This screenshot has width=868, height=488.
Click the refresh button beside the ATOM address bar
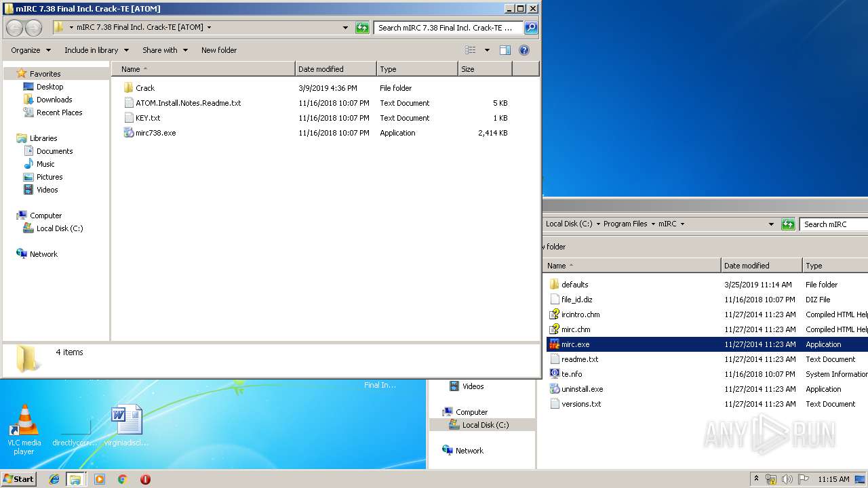click(363, 28)
